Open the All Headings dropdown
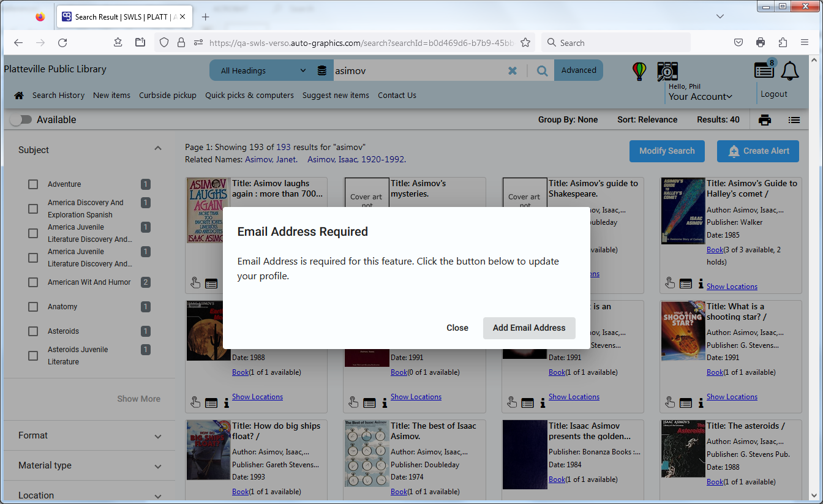The height and width of the screenshot is (504, 823). pyautogui.click(x=263, y=70)
